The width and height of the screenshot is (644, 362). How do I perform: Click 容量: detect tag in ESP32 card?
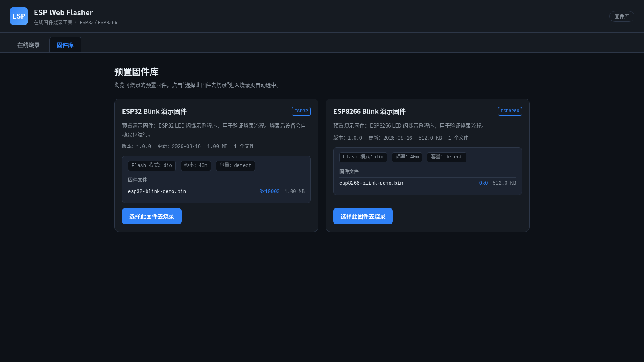coord(235,166)
